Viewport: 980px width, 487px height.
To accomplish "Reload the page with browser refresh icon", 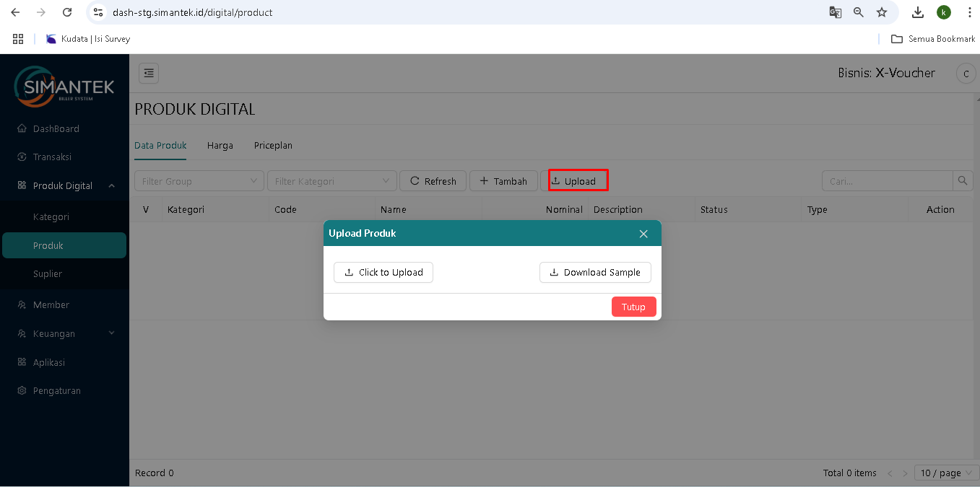I will (67, 12).
